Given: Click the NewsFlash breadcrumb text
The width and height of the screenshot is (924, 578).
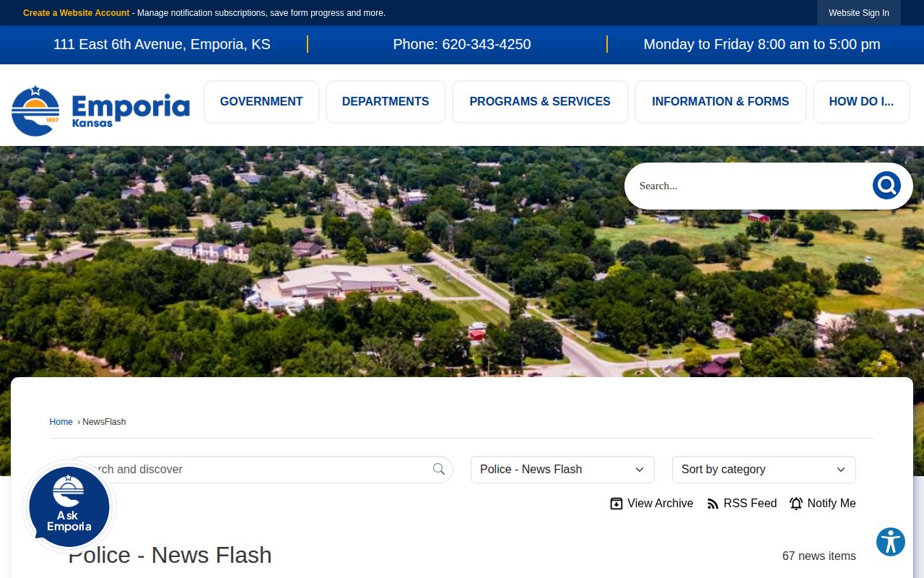Looking at the screenshot, I should pos(104,422).
